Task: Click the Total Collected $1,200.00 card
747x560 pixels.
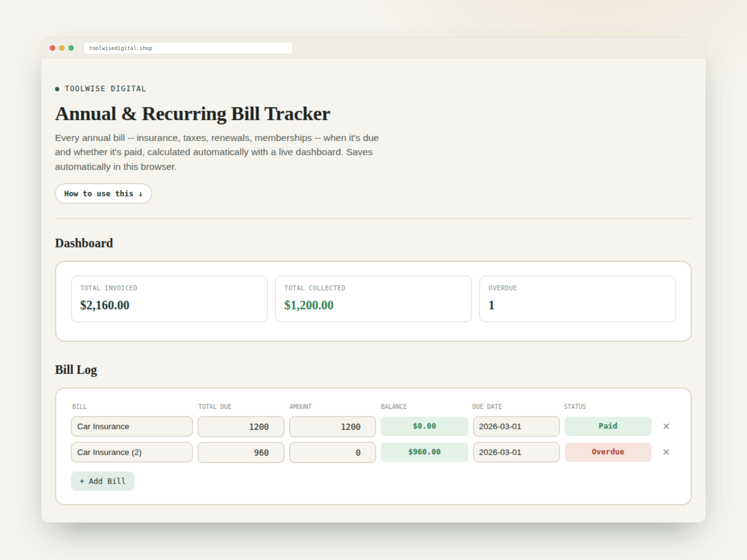Action: coord(373,299)
